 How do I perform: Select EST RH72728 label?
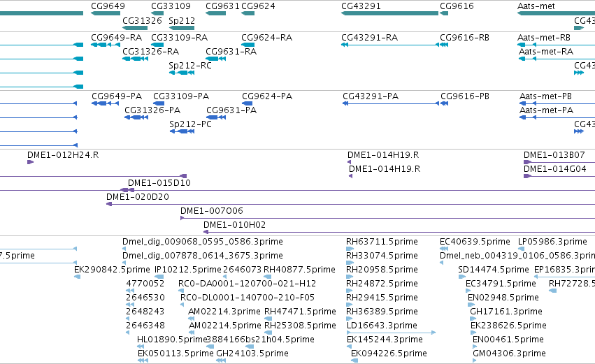click(572, 284)
